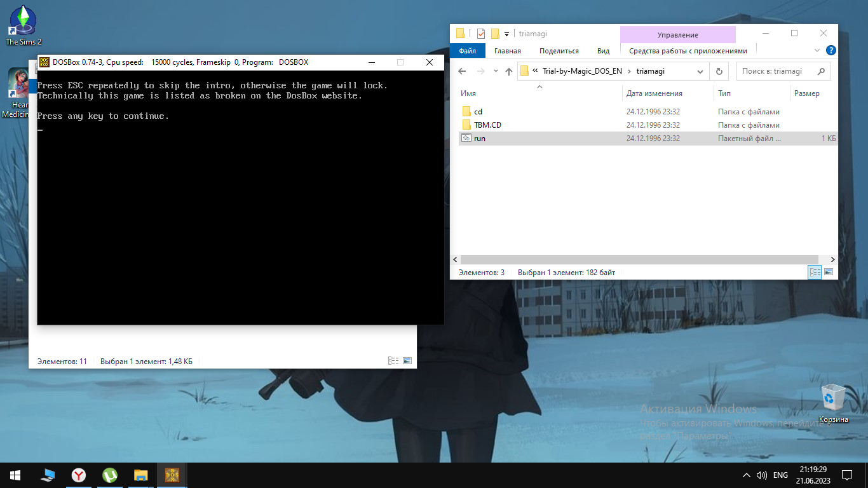Open the quick access toolbar dropdown arrow
Image resolution: width=868 pixels, height=488 pixels.
[x=507, y=34]
